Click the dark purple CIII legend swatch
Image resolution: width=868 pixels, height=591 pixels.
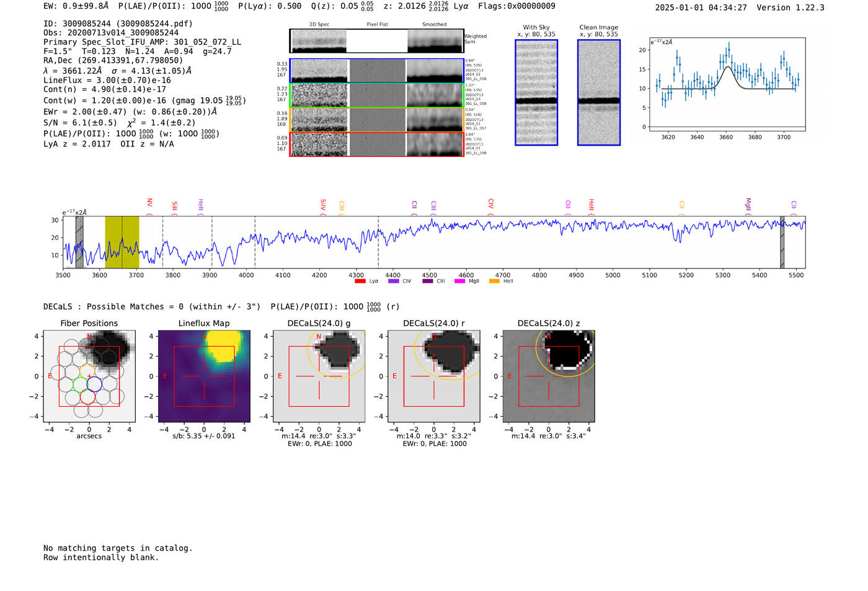pyautogui.click(x=427, y=282)
